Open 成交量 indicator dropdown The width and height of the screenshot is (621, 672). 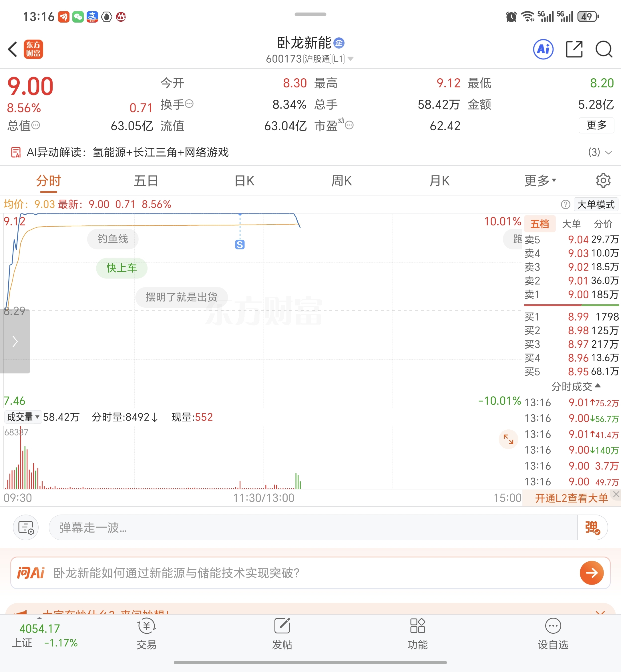(23, 417)
